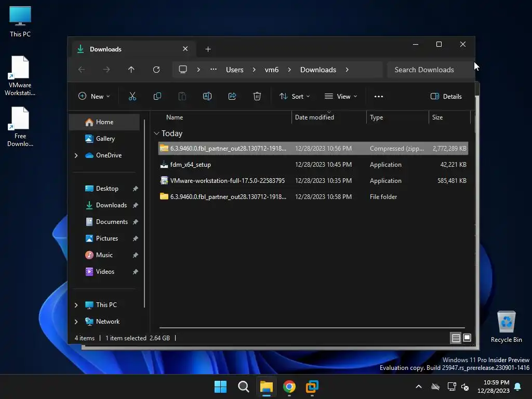Sort by the Name column header
Screen dimensions: 532x399
pos(175,117)
